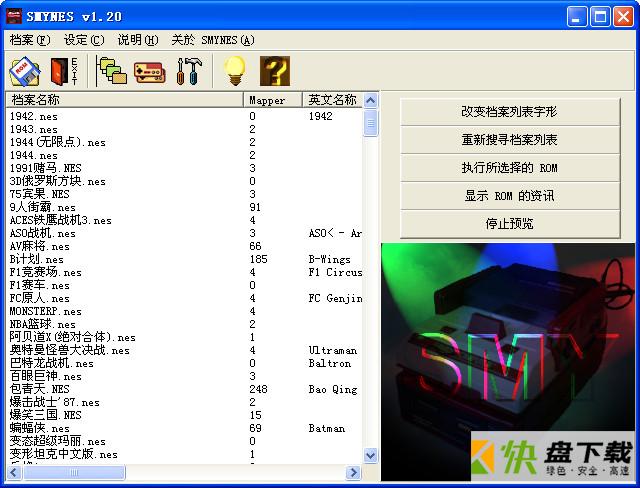Click the 重新搜寻档案列表 button
The image size is (640, 488).
510,140
